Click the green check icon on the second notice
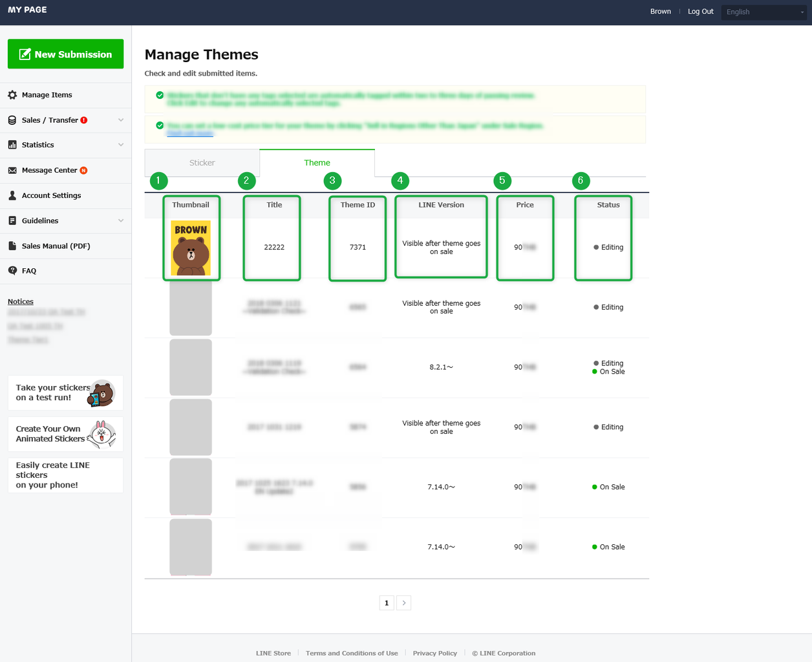This screenshot has height=662, width=812. 160,125
